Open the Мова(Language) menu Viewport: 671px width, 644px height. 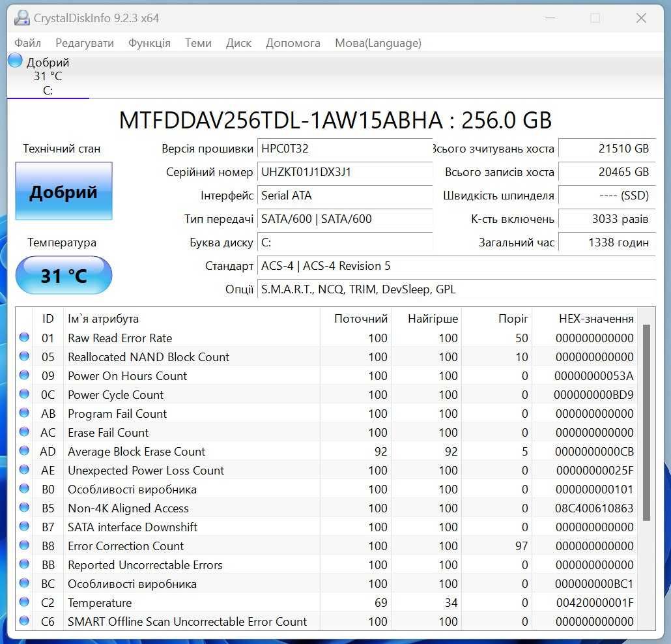(x=378, y=43)
